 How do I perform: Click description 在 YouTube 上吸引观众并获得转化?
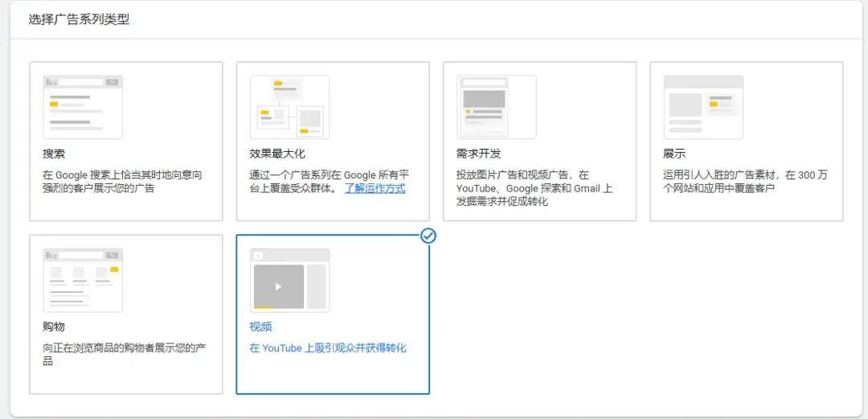328,348
